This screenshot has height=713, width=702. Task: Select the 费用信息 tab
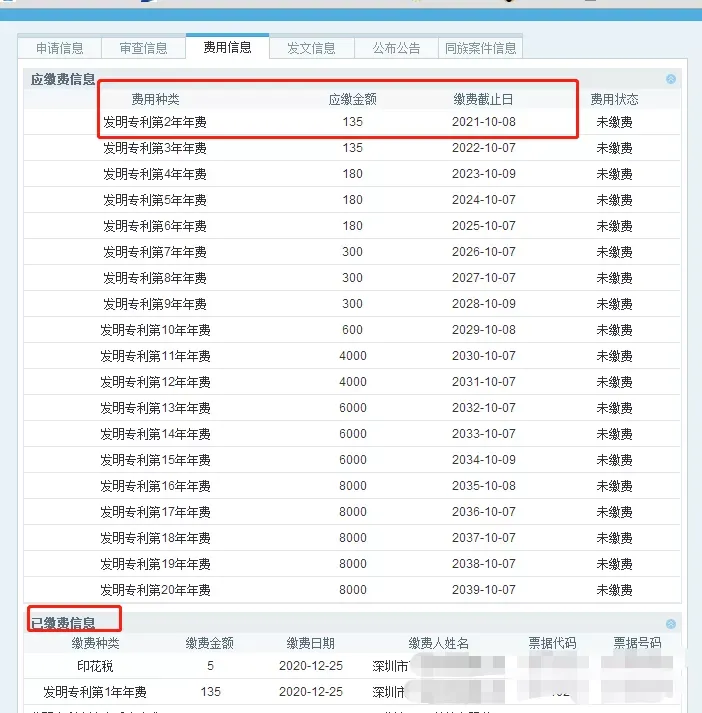pyautogui.click(x=227, y=47)
